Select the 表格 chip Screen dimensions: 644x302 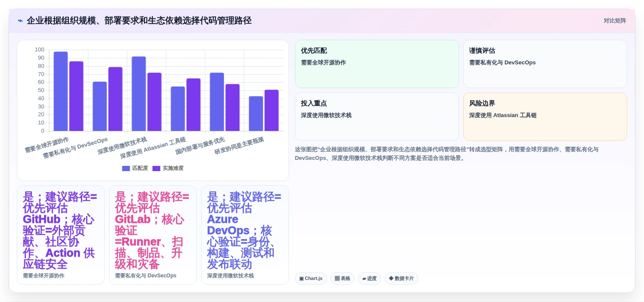pyautogui.click(x=343, y=279)
